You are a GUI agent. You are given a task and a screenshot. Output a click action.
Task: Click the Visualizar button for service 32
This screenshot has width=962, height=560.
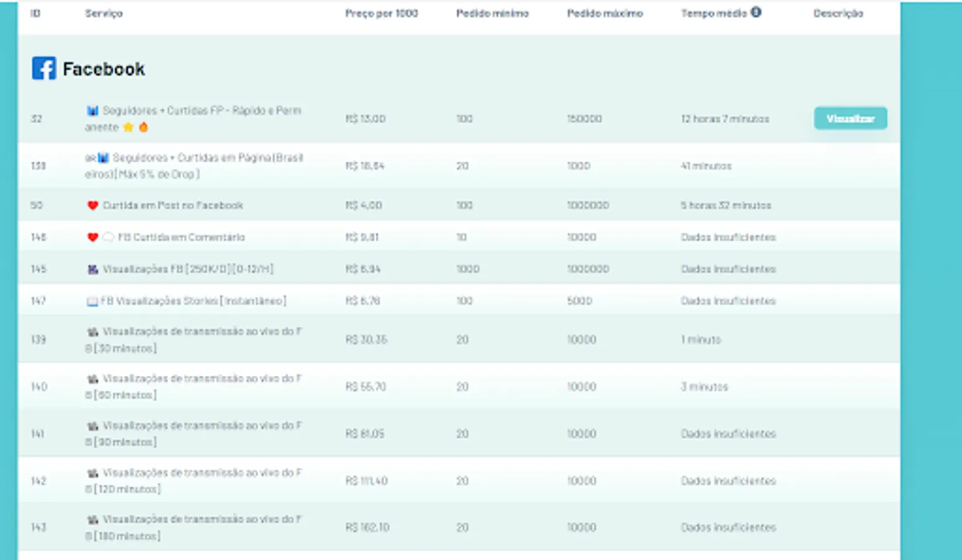(x=850, y=118)
